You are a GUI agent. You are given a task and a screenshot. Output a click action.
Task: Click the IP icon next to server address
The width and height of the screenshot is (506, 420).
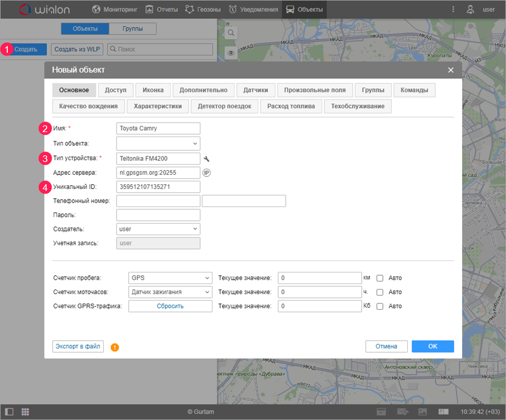click(206, 173)
